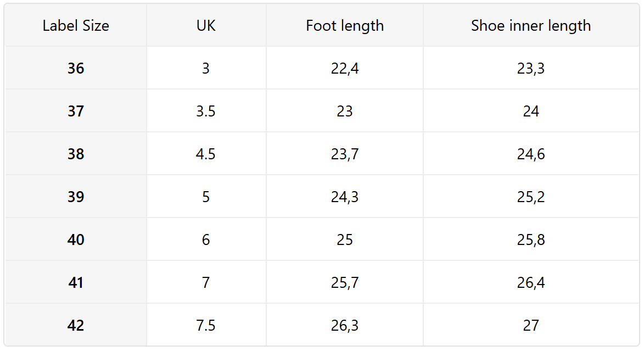644x351 pixels.
Task: Click foot length 26,3 cell
Action: pos(345,326)
